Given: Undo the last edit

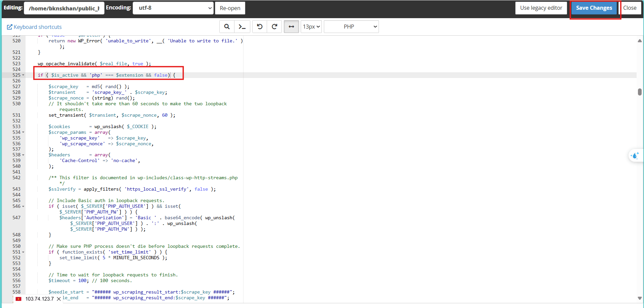Looking at the screenshot, I should coord(259,26).
